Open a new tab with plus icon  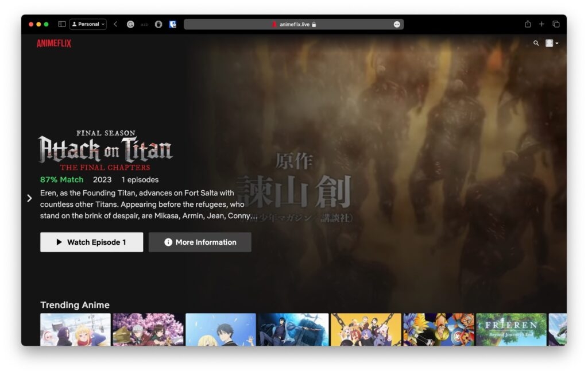(541, 24)
